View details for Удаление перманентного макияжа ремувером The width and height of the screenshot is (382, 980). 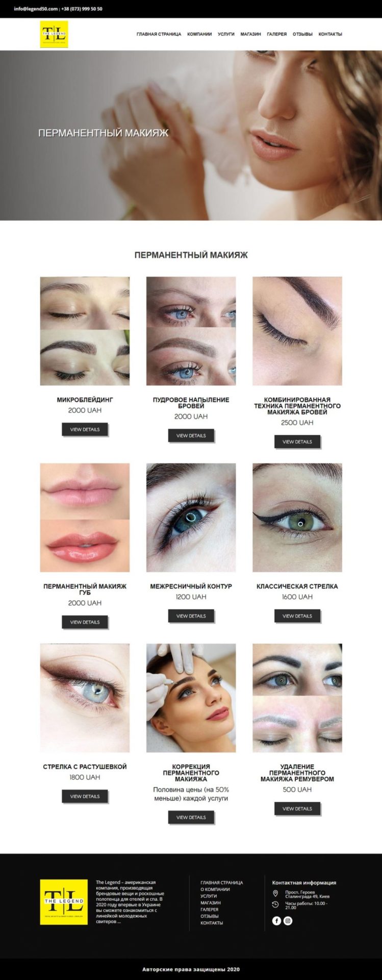[x=297, y=808]
